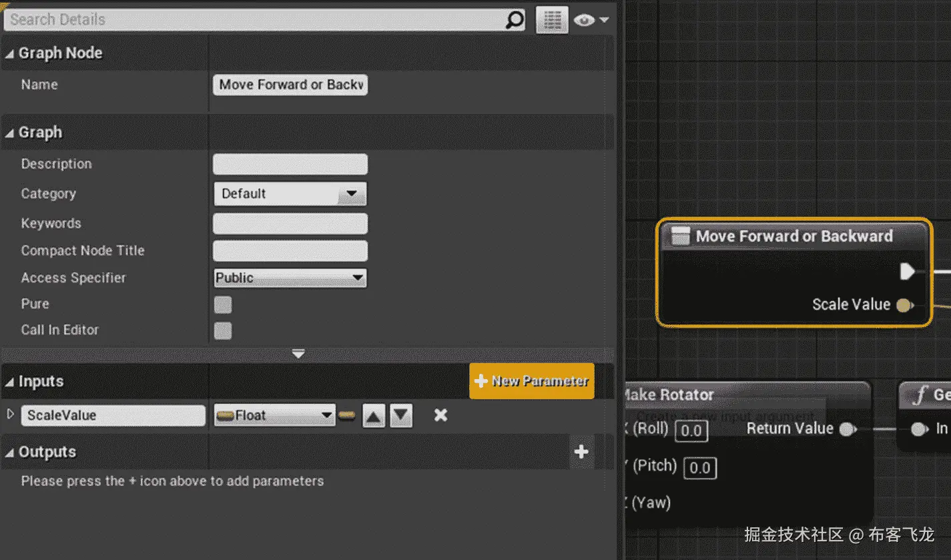
Task: Toggle the container type pill icon next to Float
Action: (346, 416)
